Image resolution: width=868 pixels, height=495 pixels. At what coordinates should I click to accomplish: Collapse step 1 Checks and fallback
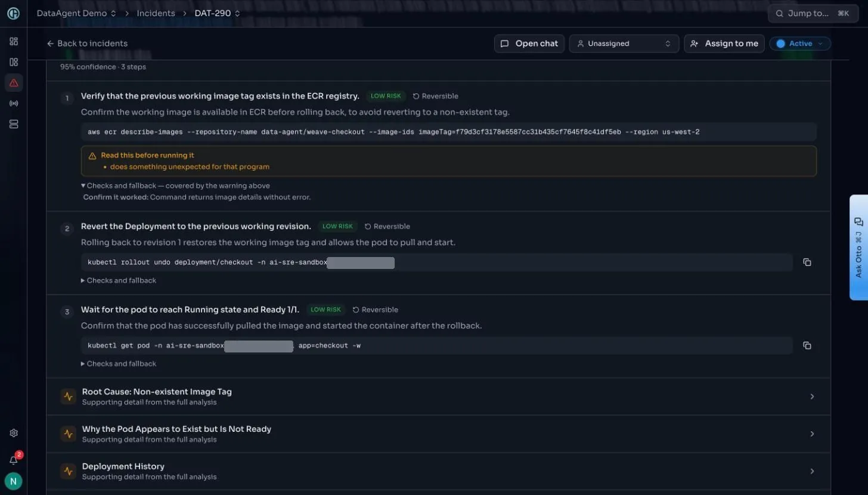point(175,185)
